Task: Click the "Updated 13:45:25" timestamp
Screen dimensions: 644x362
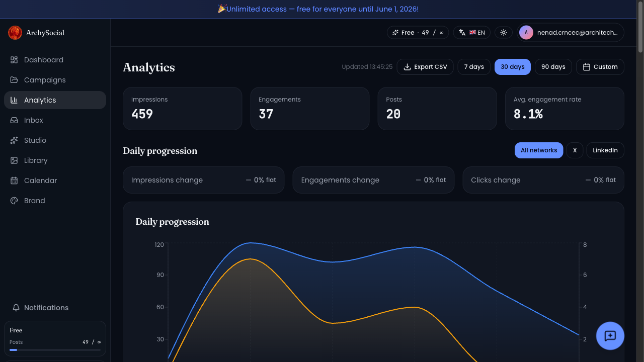Action: pos(367,67)
